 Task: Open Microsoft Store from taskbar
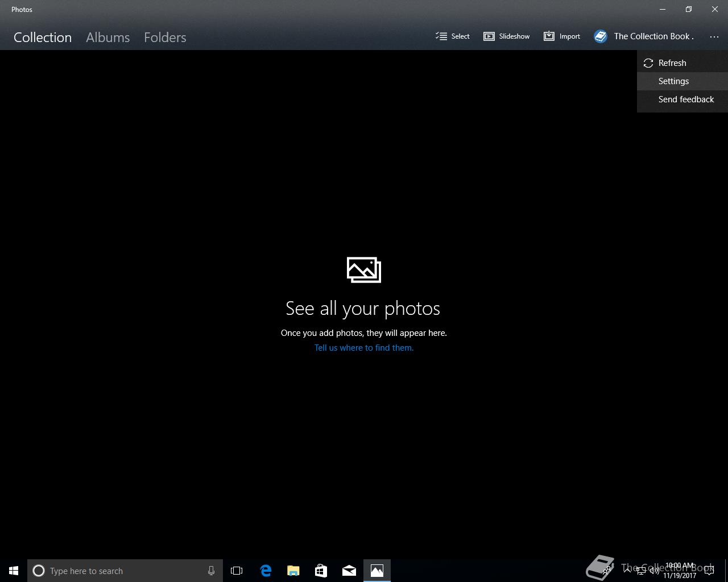click(321, 571)
